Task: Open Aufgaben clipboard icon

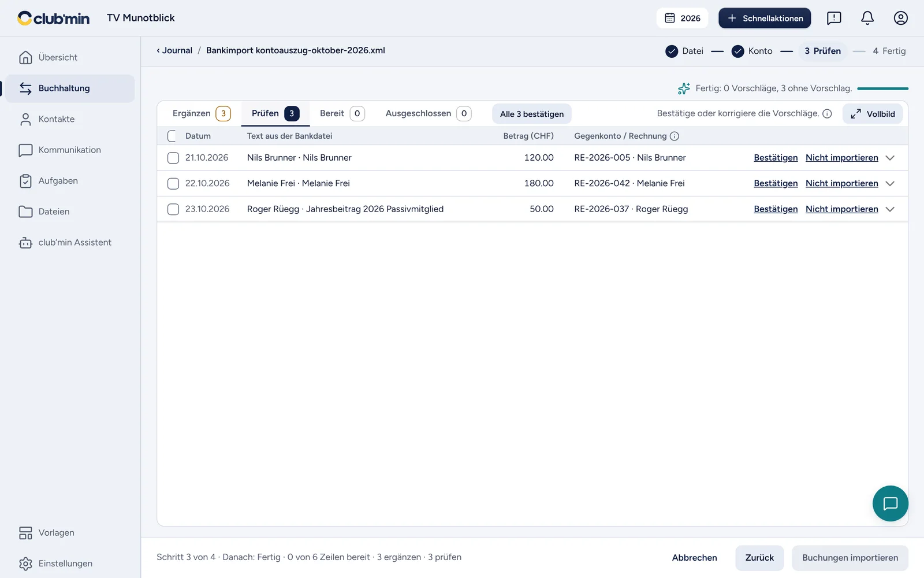Action: (25, 181)
